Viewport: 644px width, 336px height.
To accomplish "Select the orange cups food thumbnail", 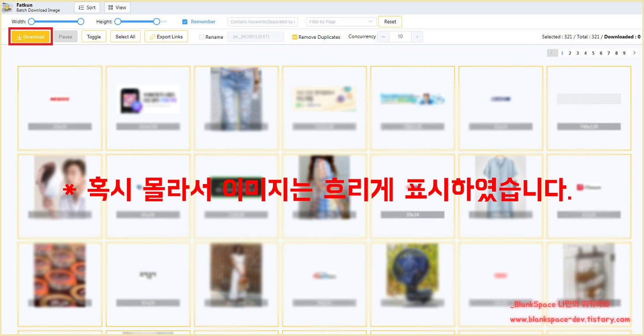I will tap(60, 284).
